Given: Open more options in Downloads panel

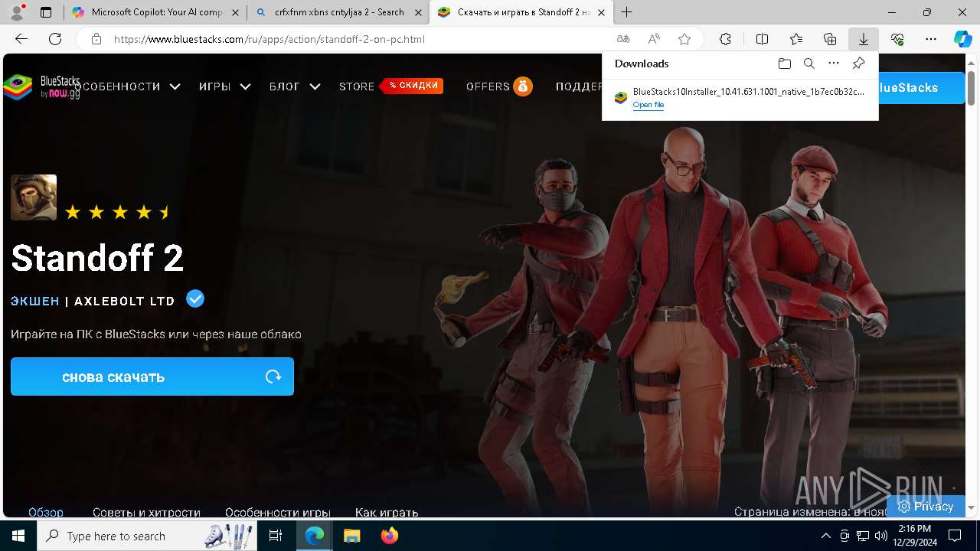Looking at the screenshot, I should tap(834, 64).
